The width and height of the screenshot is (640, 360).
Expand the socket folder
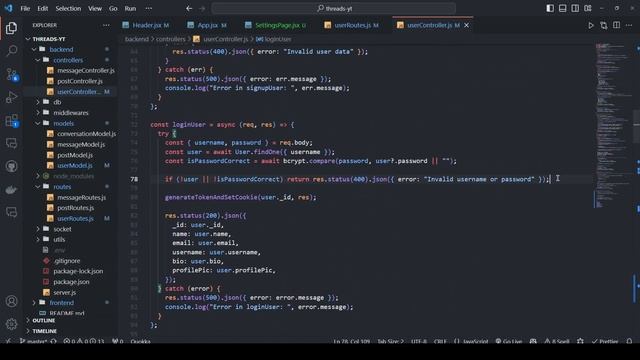(62, 229)
